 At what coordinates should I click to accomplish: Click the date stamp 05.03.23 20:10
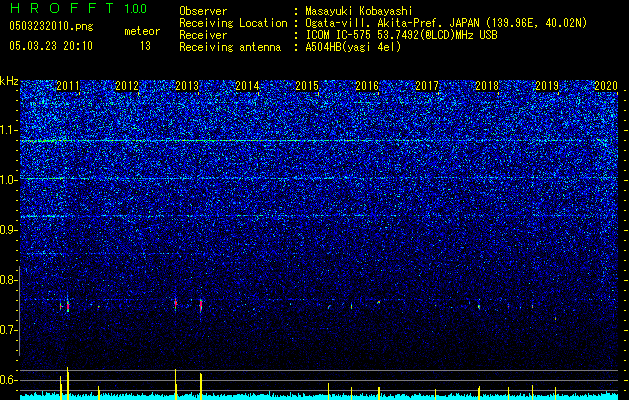[x=51, y=46]
